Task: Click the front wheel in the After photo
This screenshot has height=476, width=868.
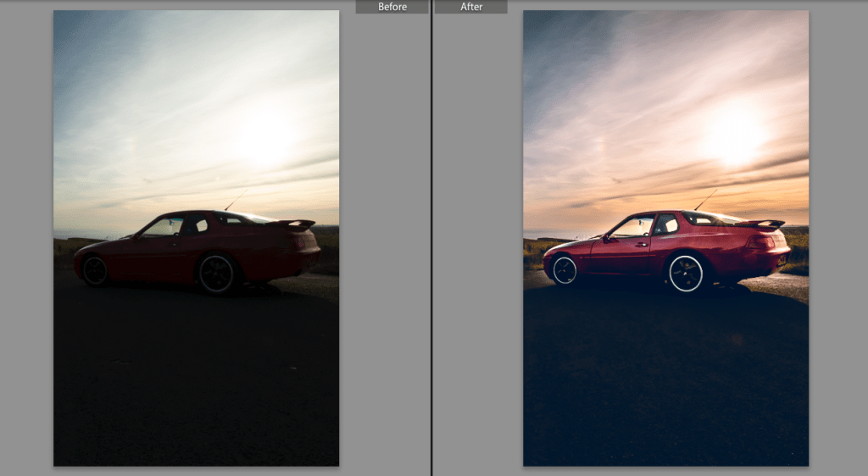Action: pos(565,270)
